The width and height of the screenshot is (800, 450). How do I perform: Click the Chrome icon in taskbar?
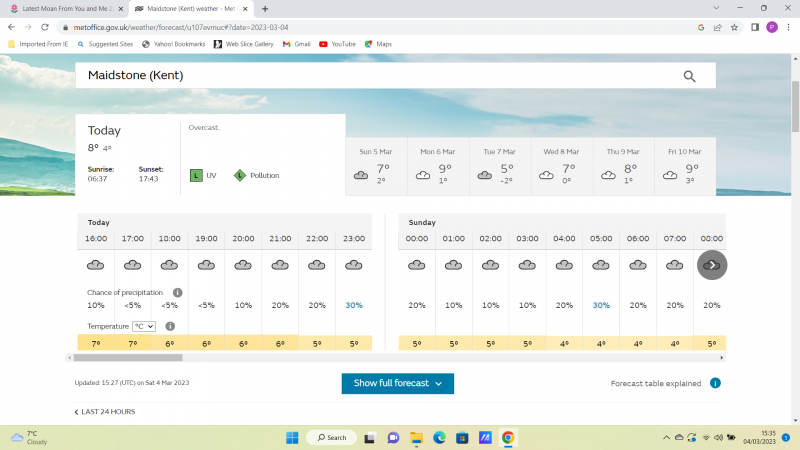[x=508, y=438]
